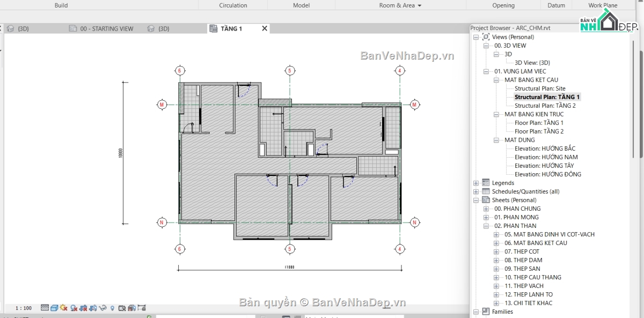Click the Build panel title
This screenshot has height=318, width=644.
pyautogui.click(x=61, y=5)
